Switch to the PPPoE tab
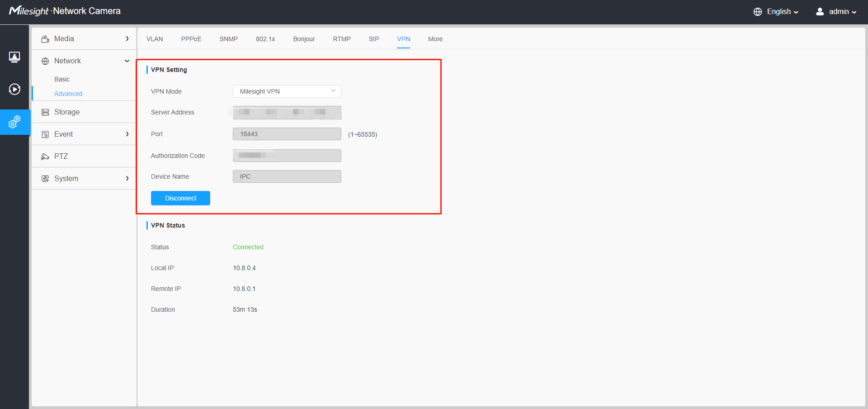This screenshot has height=409, width=868. point(191,39)
